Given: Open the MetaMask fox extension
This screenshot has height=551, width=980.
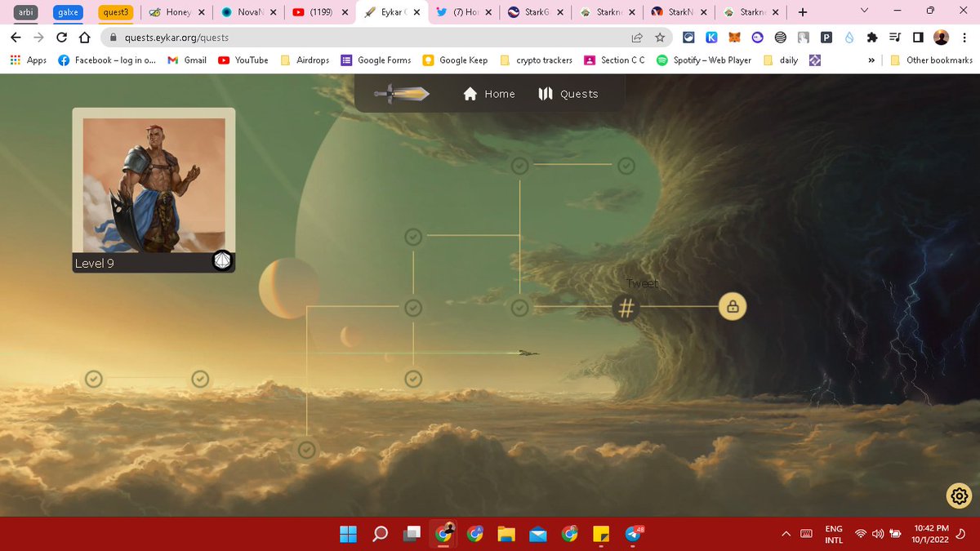Looking at the screenshot, I should 734,38.
